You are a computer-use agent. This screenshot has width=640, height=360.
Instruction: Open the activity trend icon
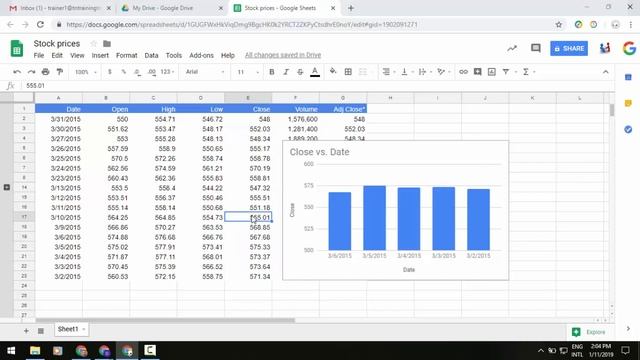(512, 48)
